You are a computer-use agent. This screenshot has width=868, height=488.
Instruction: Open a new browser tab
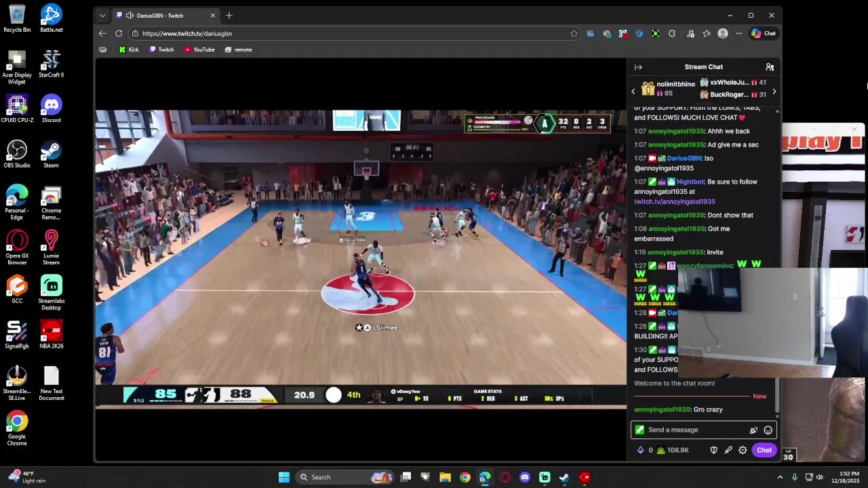[229, 16]
